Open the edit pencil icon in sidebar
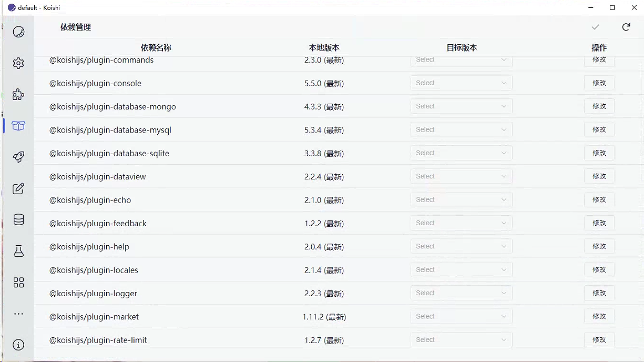This screenshot has width=644, height=362. 18,188
